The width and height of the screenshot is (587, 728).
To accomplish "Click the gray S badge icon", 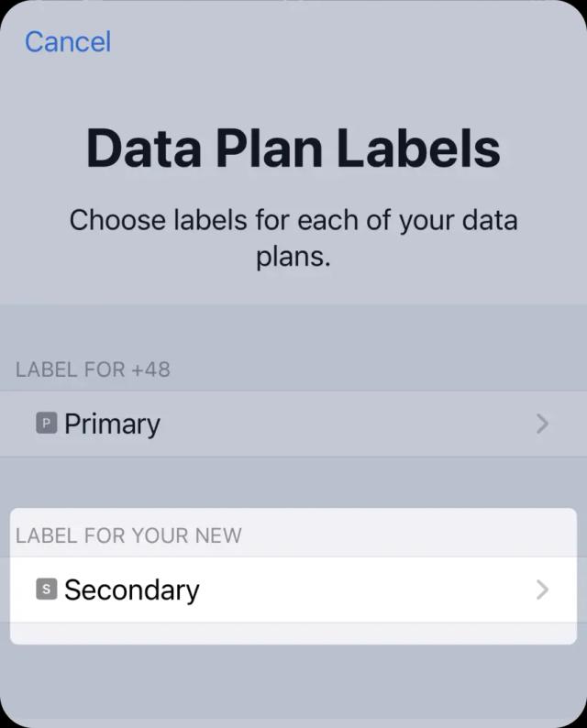I will click(x=47, y=590).
